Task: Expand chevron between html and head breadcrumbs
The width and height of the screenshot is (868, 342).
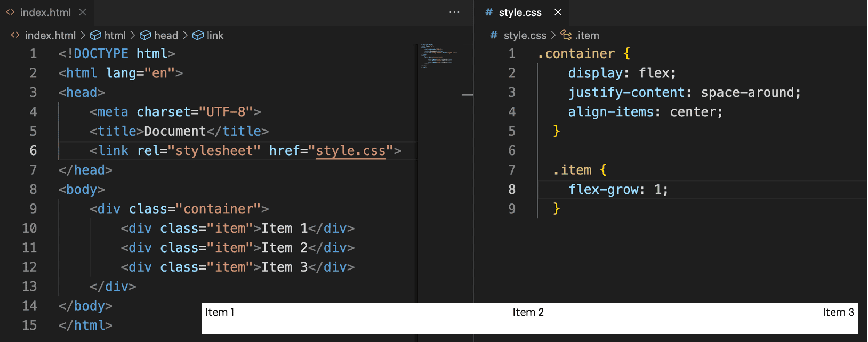Action: [x=133, y=35]
